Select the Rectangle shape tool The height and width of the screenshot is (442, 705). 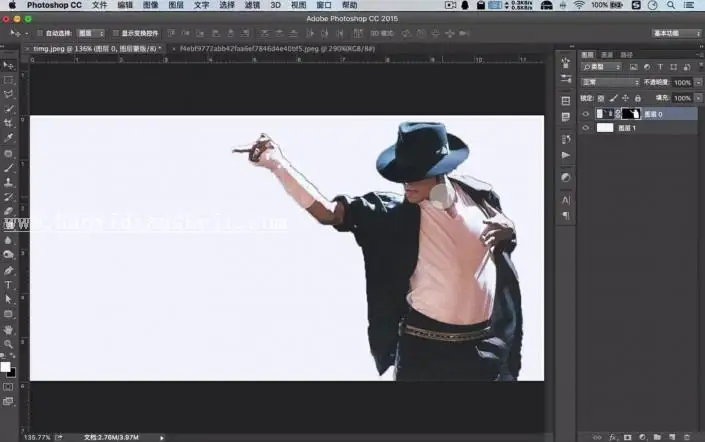tap(8, 314)
